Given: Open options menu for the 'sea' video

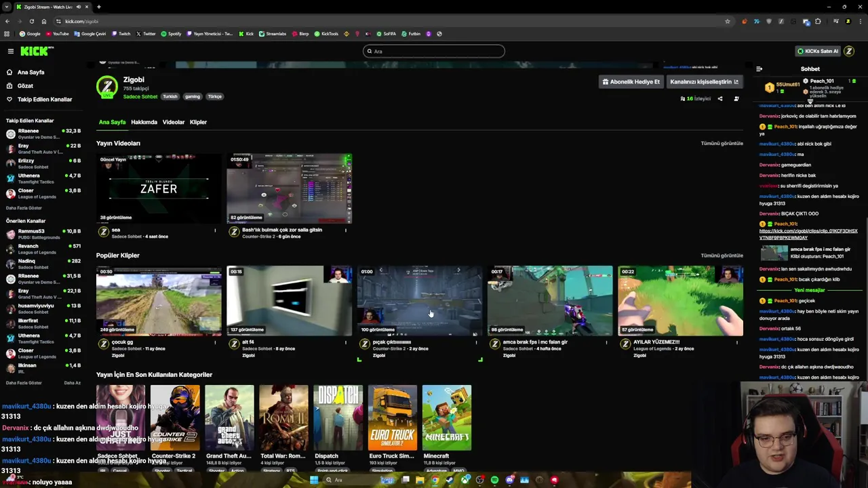Looking at the screenshot, I should 215,230.
